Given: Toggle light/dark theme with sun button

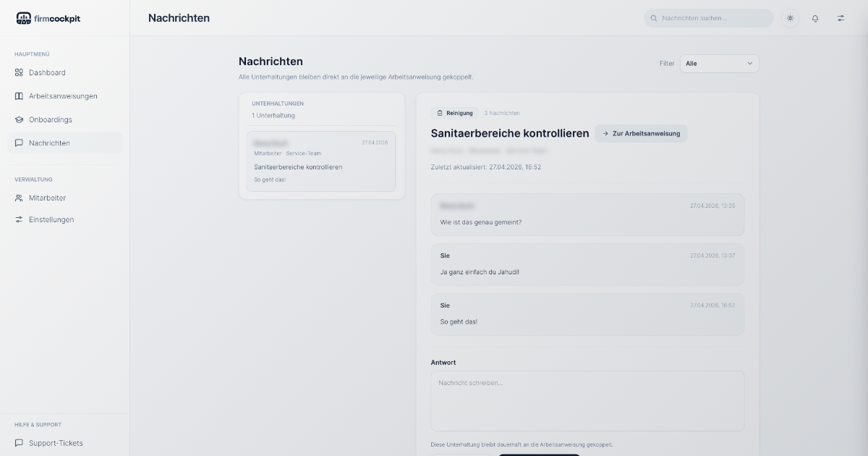Looking at the screenshot, I should point(790,18).
